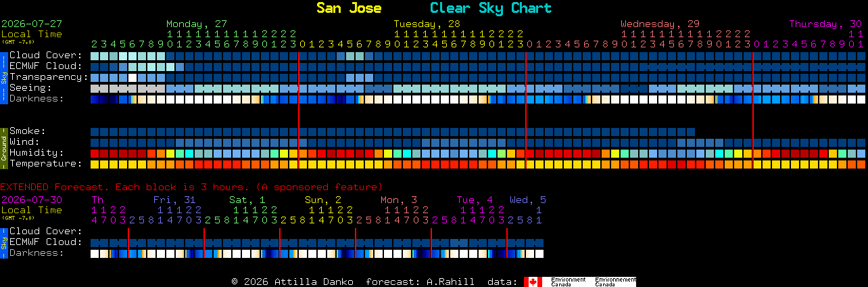Click the Monday, 27 day header
Image resolution: width=868 pixels, height=287 pixels.
coord(197,24)
